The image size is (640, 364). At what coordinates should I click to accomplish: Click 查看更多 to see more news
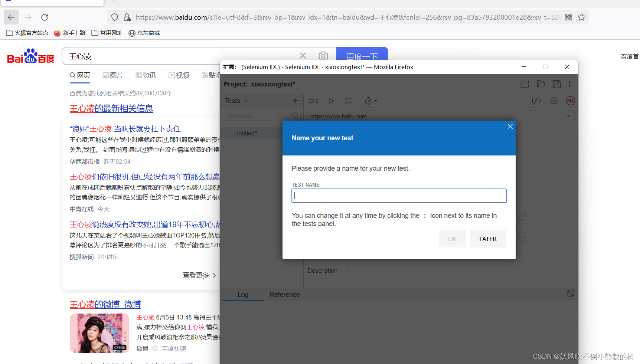coord(199,275)
